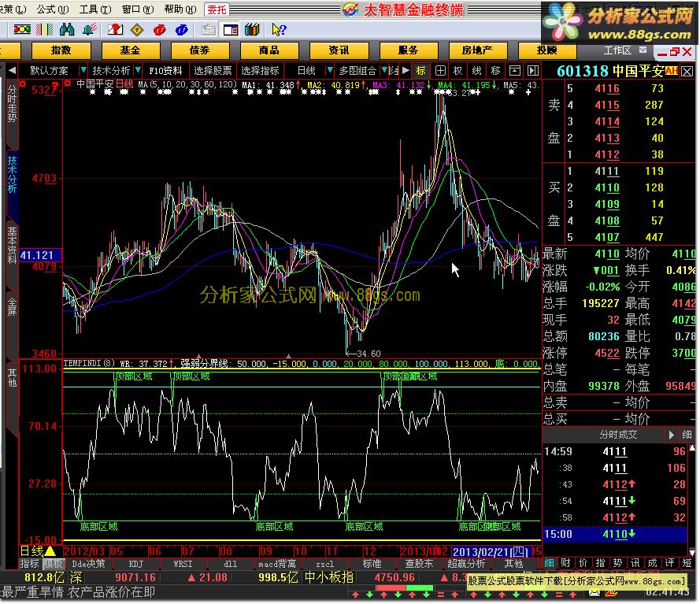The width and height of the screenshot is (700, 604).
Task: Toggle the 模板 tab next to 指标
Action: [x=53, y=564]
